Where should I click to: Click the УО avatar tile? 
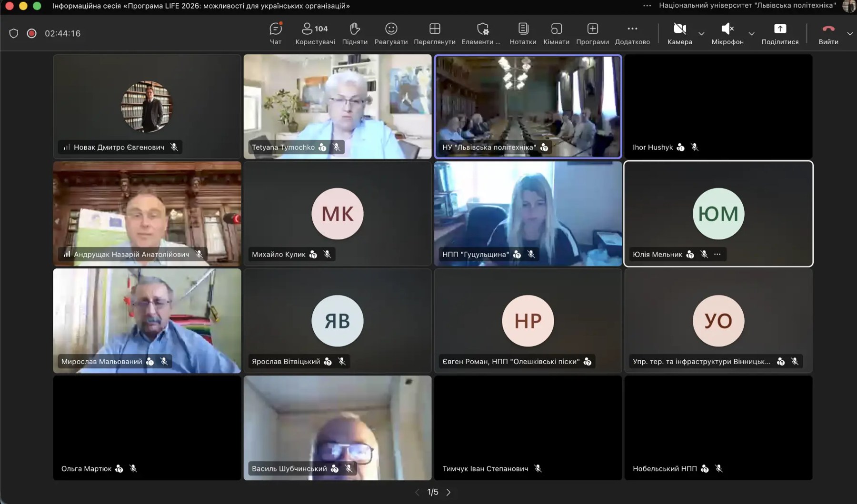[x=718, y=320]
